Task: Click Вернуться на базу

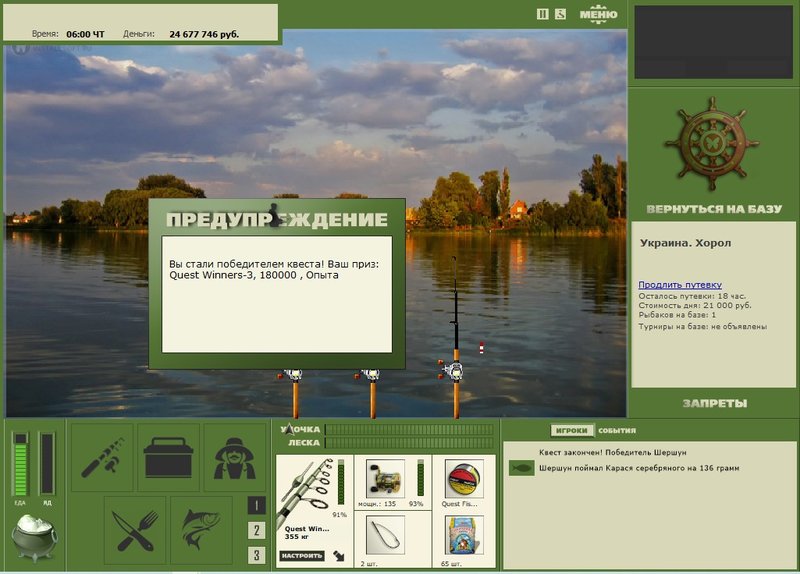Action: click(714, 209)
